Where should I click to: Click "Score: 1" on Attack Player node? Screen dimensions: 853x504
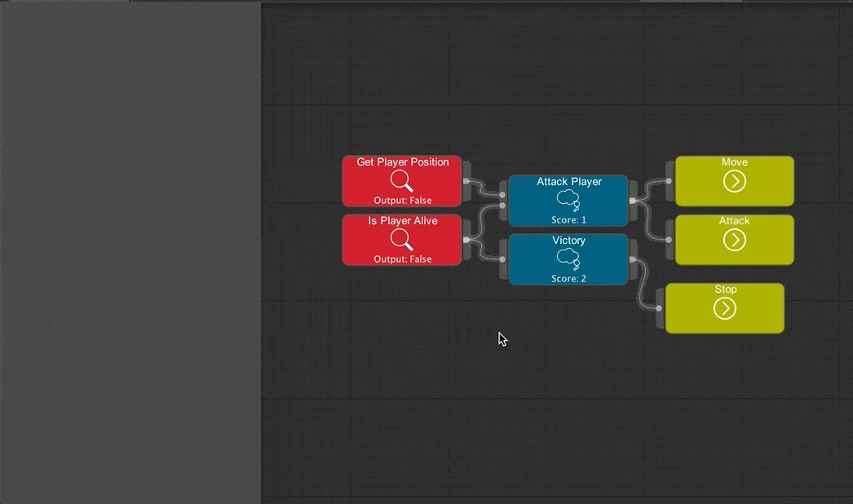568,220
